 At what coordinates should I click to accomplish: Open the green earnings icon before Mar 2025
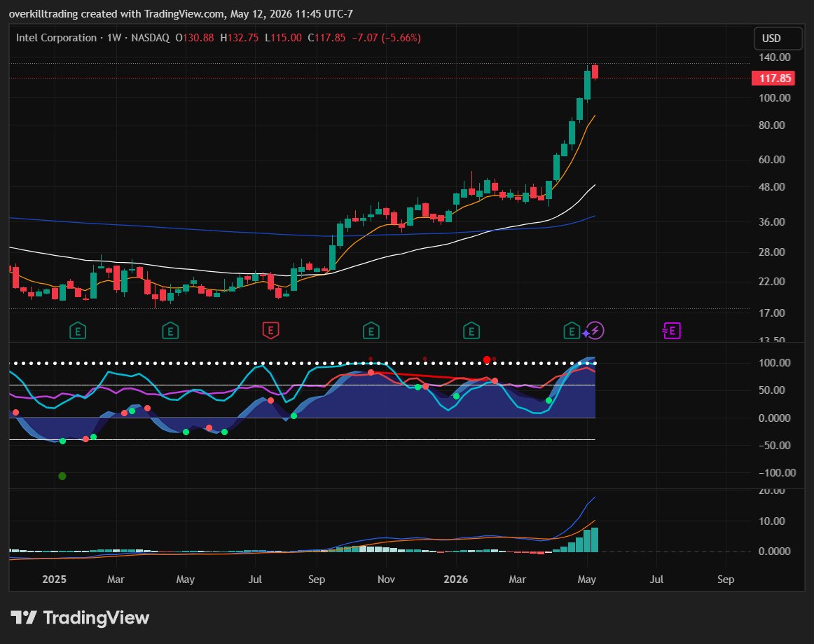coord(78,330)
